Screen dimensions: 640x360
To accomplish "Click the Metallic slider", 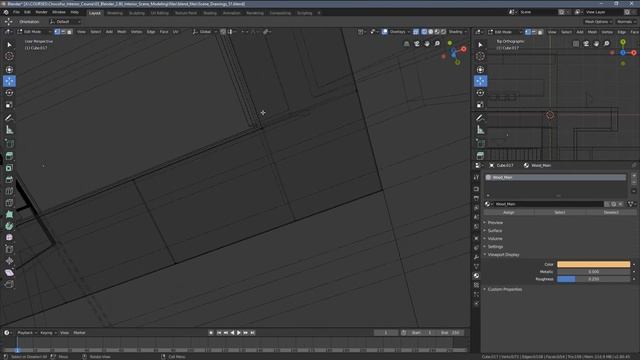I will pos(593,272).
